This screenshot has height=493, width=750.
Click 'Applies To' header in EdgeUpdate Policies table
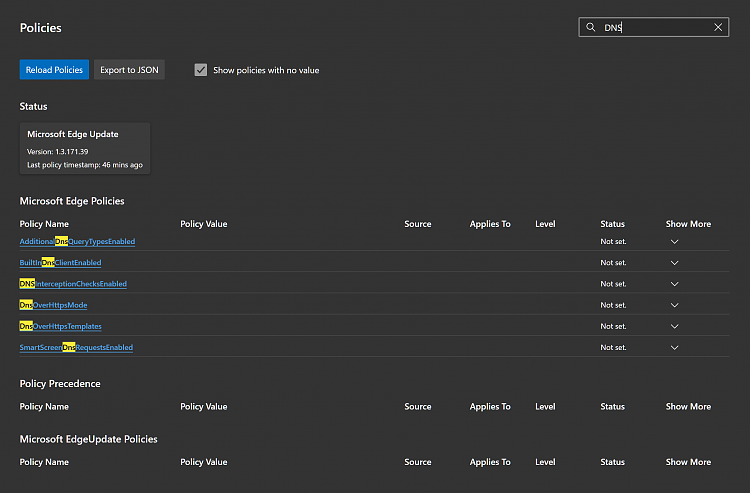(490, 462)
